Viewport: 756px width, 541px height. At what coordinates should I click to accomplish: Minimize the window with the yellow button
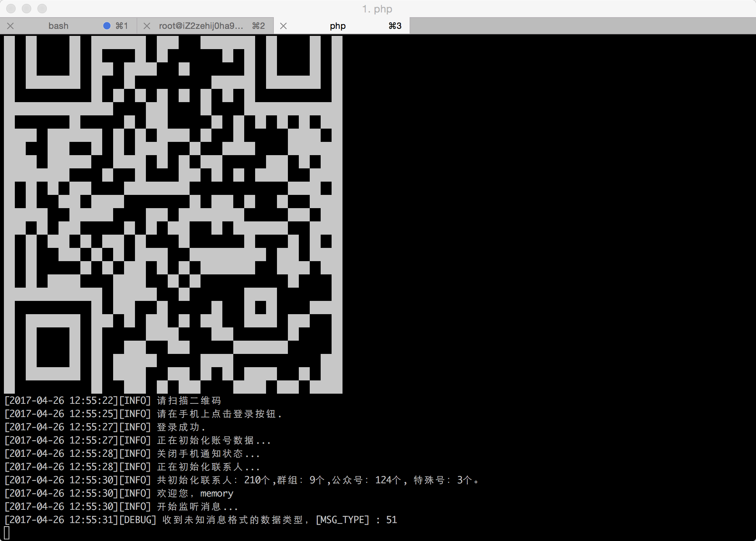[x=27, y=8]
